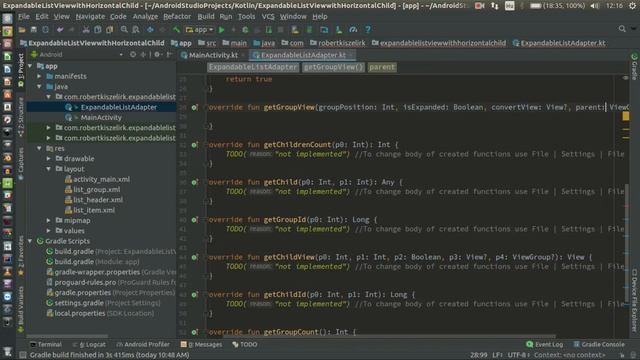The height and width of the screenshot is (360, 640).
Task: Select list_header.xml in the layout folder
Action: (x=98, y=200)
